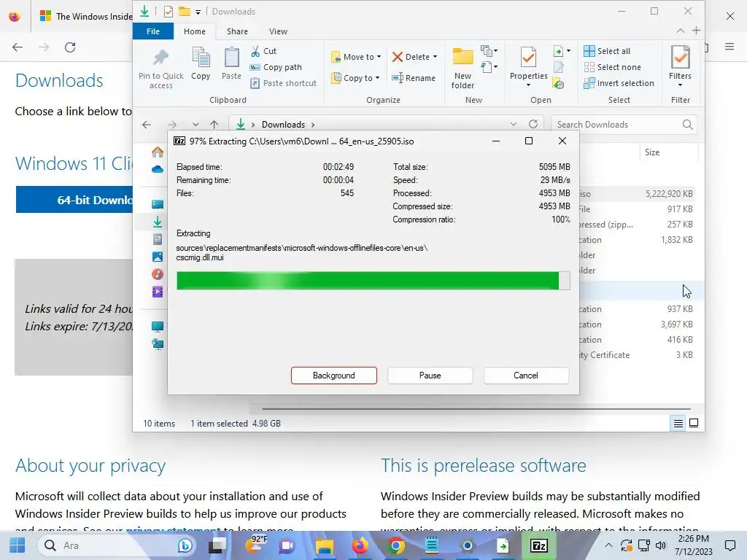This screenshot has width=747, height=560.
Task: Click the Firefox reload button
Action: coord(70,47)
